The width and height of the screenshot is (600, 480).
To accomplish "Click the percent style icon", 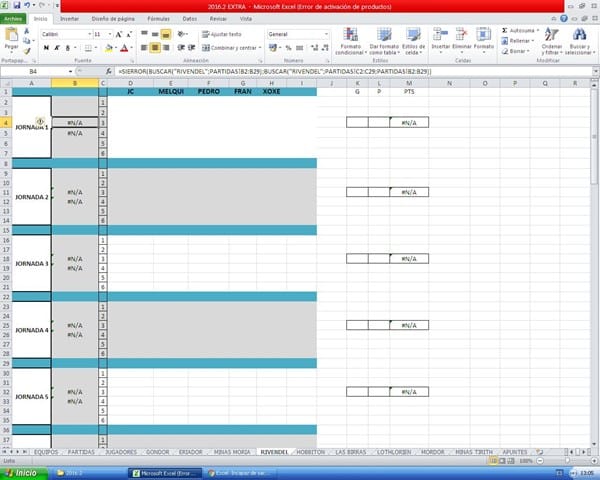I will pos(289,48).
